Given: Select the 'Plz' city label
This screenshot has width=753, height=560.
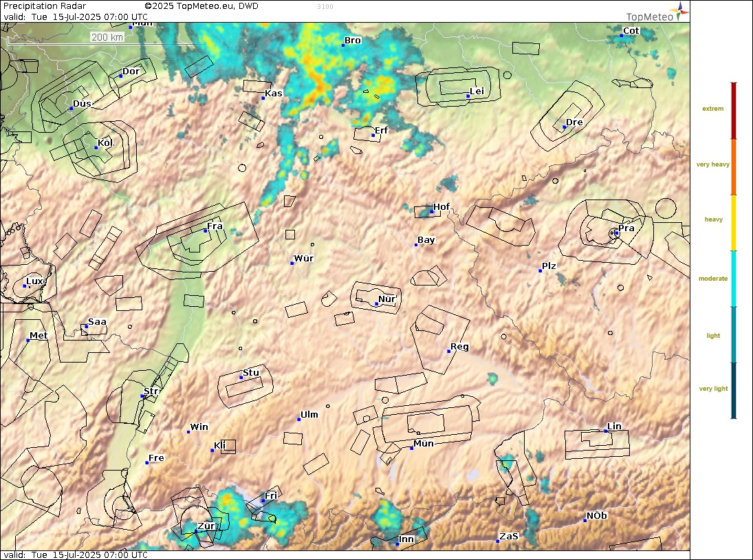Looking at the screenshot, I should [549, 266].
